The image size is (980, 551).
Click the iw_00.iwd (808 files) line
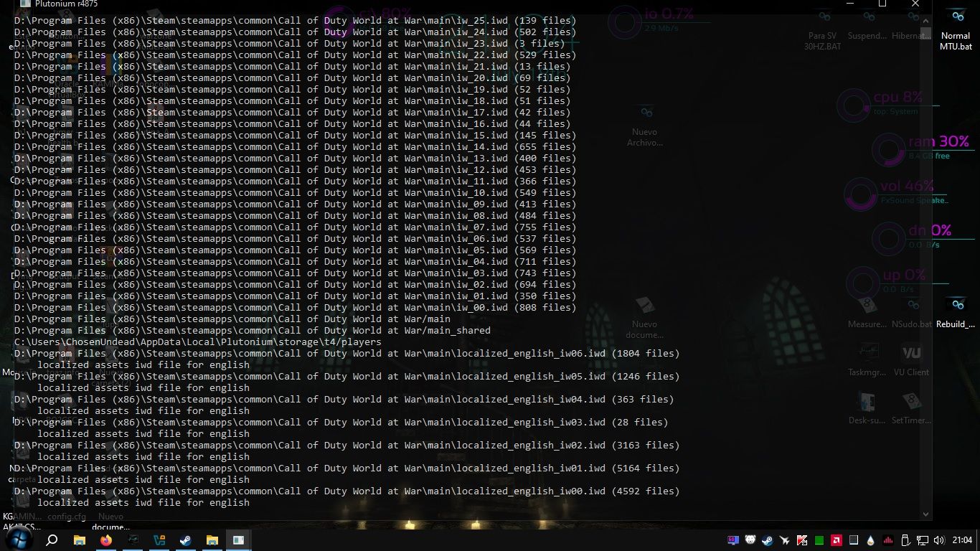pyautogui.click(x=295, y=307)
